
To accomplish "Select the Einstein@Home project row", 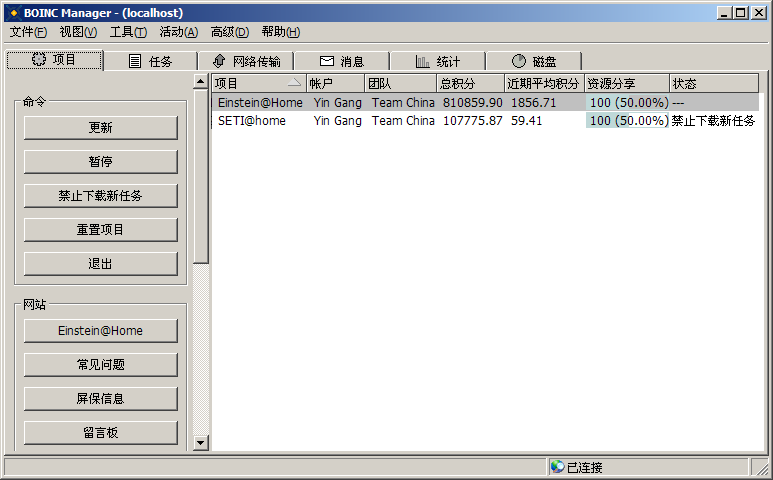I will click(486, 103).
